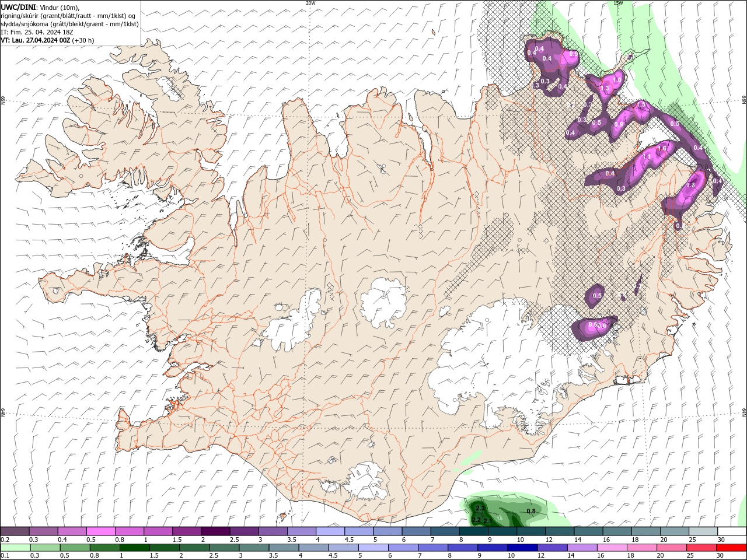
Task: Click the 2.2 rain value off the south coast
Action: [476, 520]
